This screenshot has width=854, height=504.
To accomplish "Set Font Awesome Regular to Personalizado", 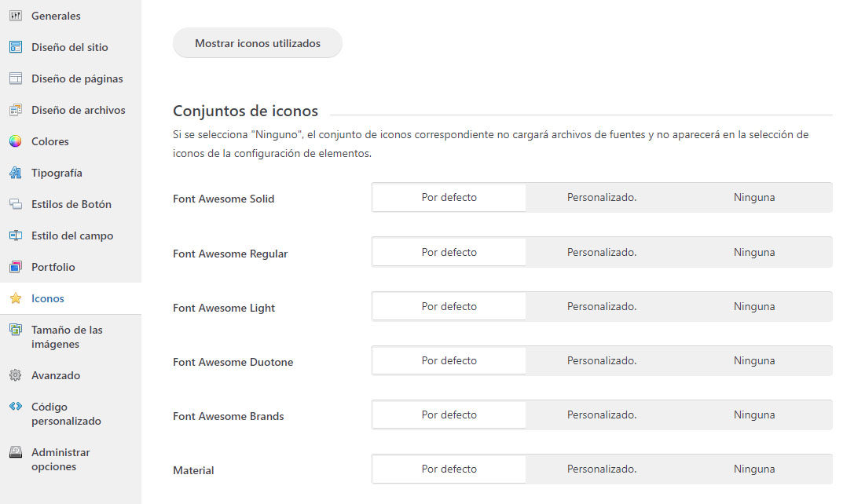I will click(602, 252).
